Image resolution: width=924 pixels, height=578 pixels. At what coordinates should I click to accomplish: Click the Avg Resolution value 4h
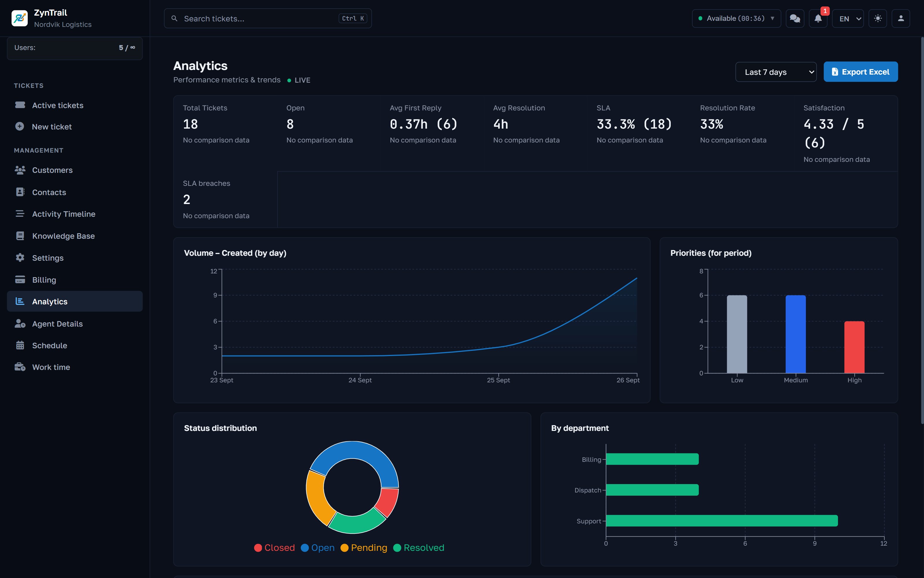tap(501, 124)
